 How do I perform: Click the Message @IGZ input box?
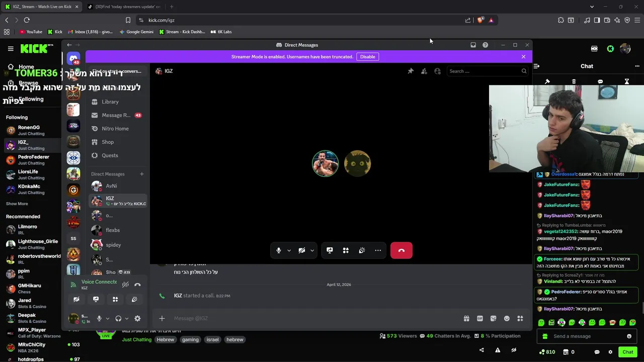coord(314,318)
